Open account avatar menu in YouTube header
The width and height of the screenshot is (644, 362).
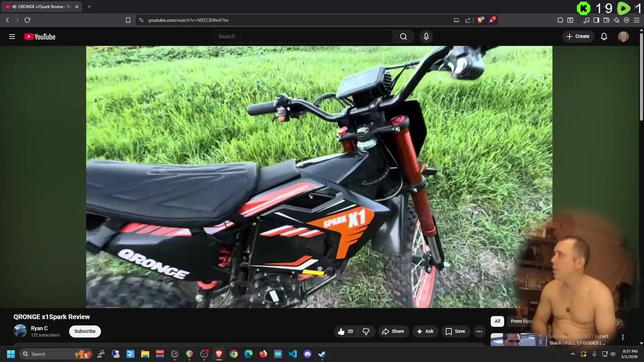(x=623, y=36)
